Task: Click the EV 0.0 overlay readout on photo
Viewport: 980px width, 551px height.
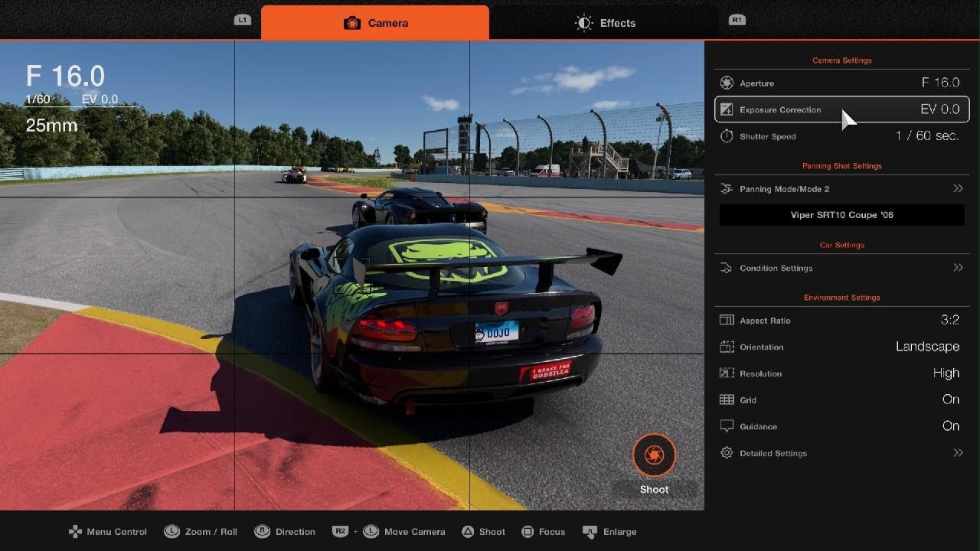Action: [x=100, y=99]
